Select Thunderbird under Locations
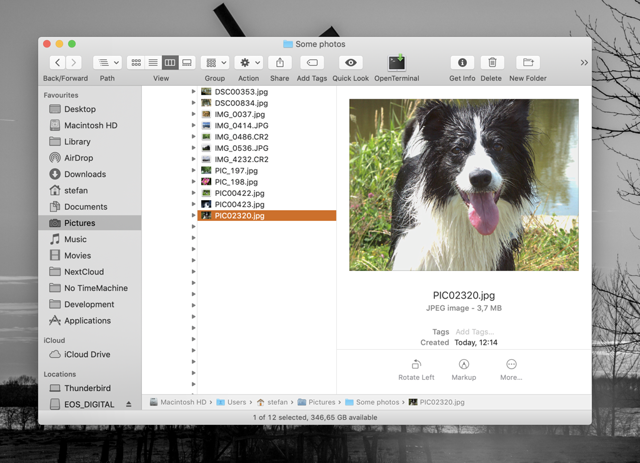640x463 pixels. 90,388
